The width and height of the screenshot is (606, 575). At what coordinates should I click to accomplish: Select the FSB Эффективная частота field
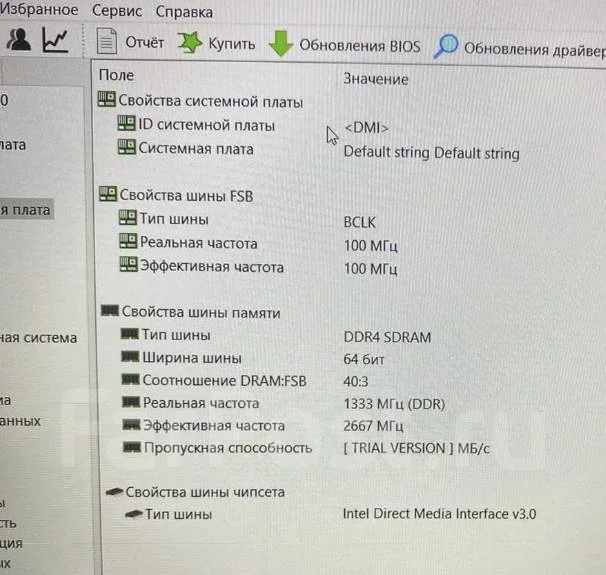(212, 267)
